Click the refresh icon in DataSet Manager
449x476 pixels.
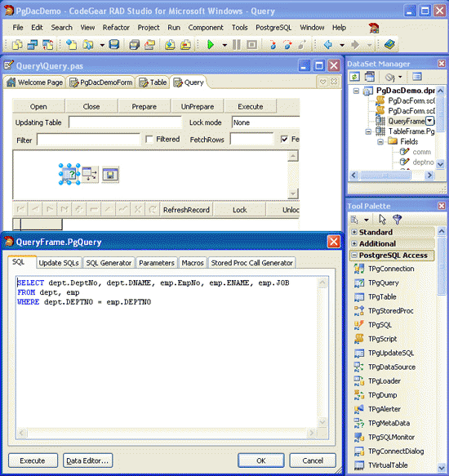(x=354, y=77)
